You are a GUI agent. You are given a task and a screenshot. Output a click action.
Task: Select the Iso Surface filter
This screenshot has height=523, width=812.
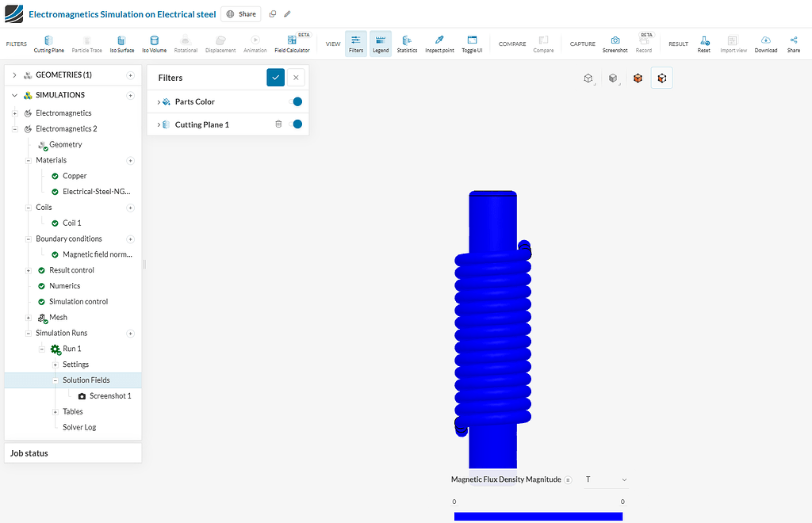click(121, 44)
